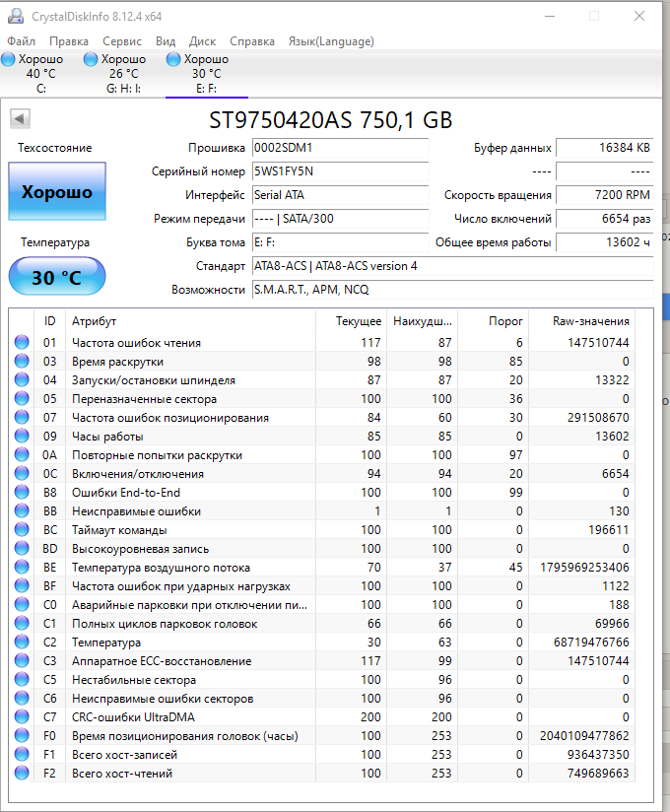Click status orb for Всего хост-чтений row

[22, 773]
